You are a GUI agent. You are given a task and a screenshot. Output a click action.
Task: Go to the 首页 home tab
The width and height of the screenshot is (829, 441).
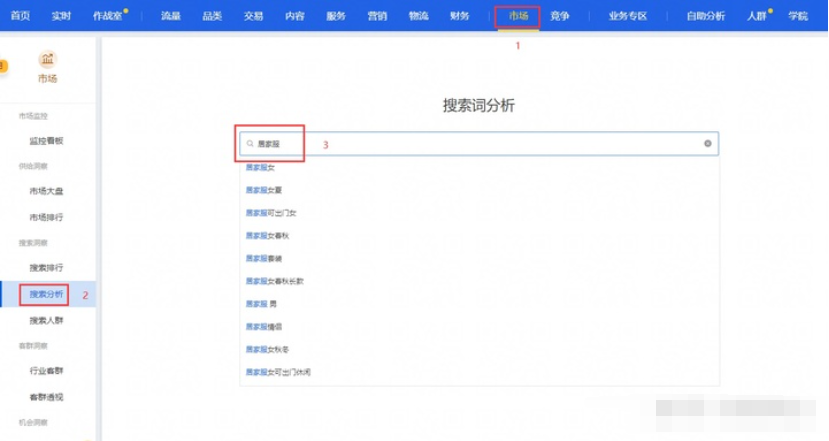[20, 16]
